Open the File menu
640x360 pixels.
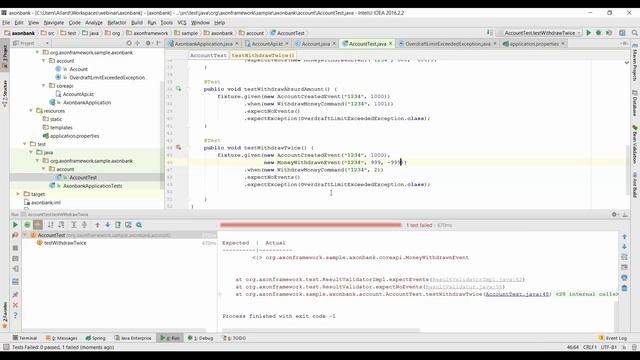pos(6,22)
